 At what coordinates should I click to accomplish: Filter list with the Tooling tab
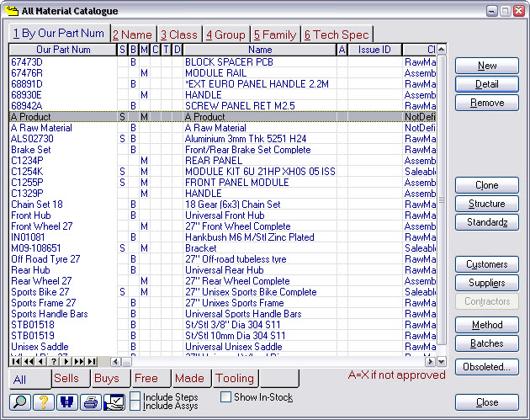[x=235, y=378]
